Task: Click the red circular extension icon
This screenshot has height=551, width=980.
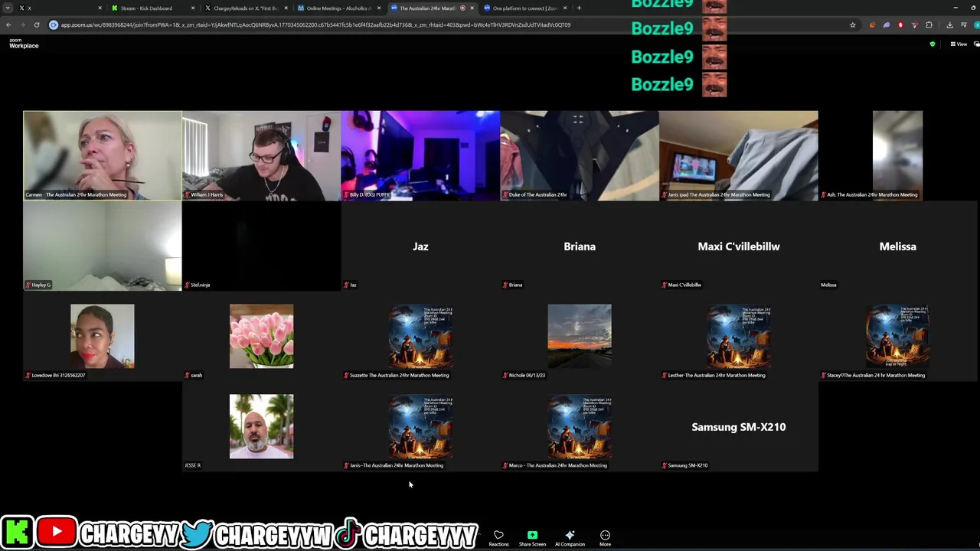Action: (x=900, y=24)
